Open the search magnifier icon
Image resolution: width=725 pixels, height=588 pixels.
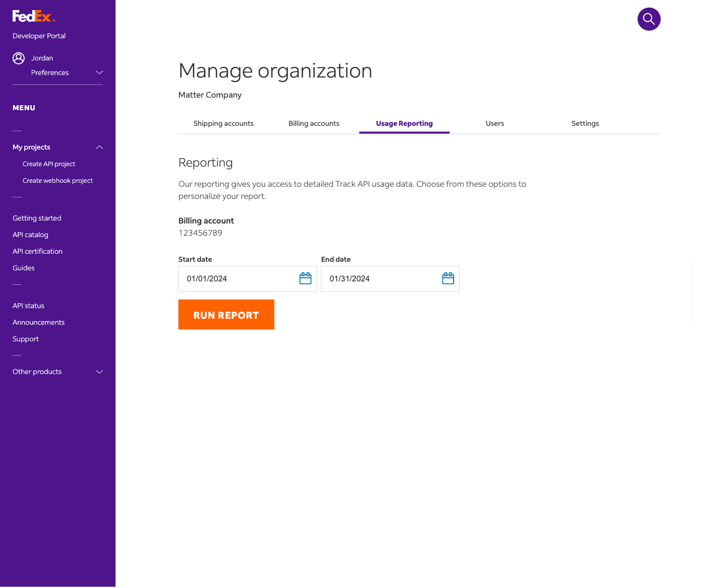point(649,19)
